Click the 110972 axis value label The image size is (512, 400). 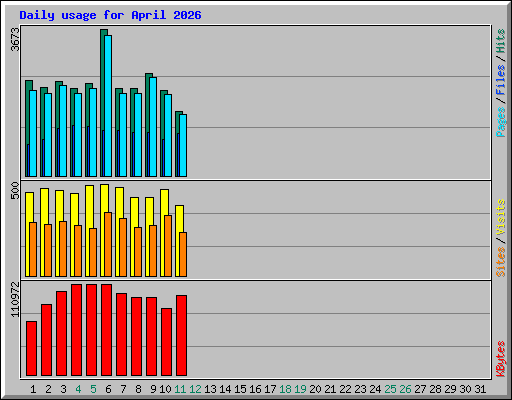point(15,300)
